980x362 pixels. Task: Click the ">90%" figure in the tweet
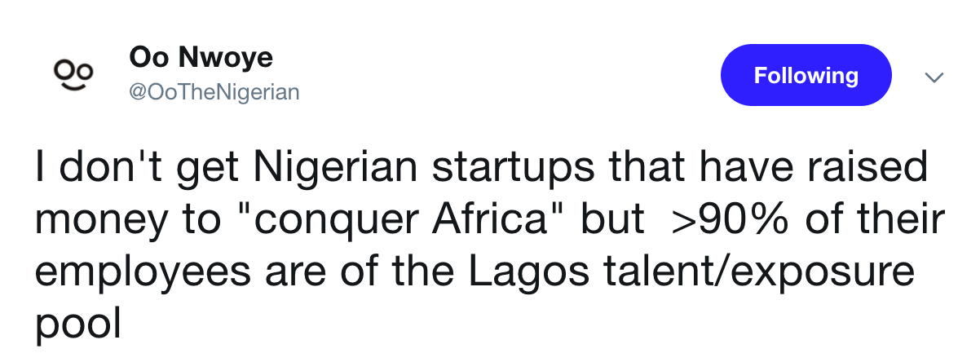click(x=723, y=220)
